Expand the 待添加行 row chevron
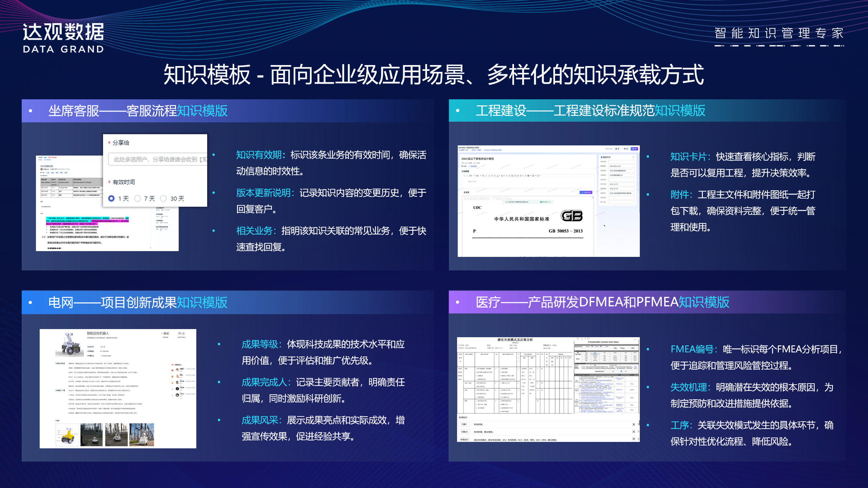868x488 pixels. (638, 439)
